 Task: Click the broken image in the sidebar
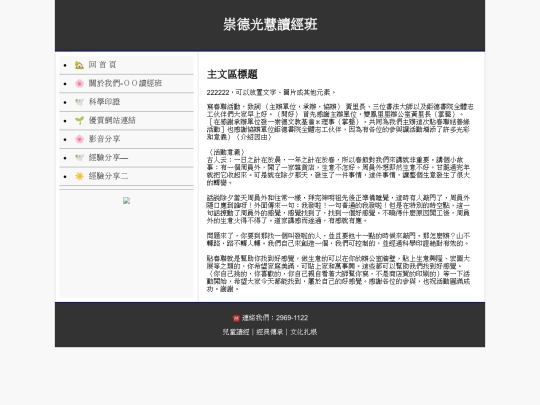[x=126, y=201]
